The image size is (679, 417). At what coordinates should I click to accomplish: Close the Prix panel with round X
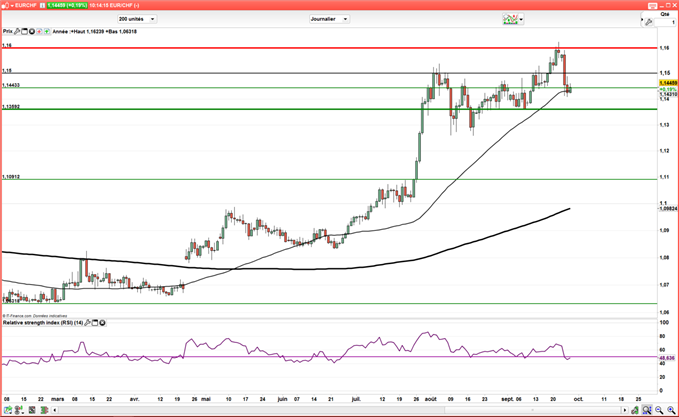[x=32, y=31]
